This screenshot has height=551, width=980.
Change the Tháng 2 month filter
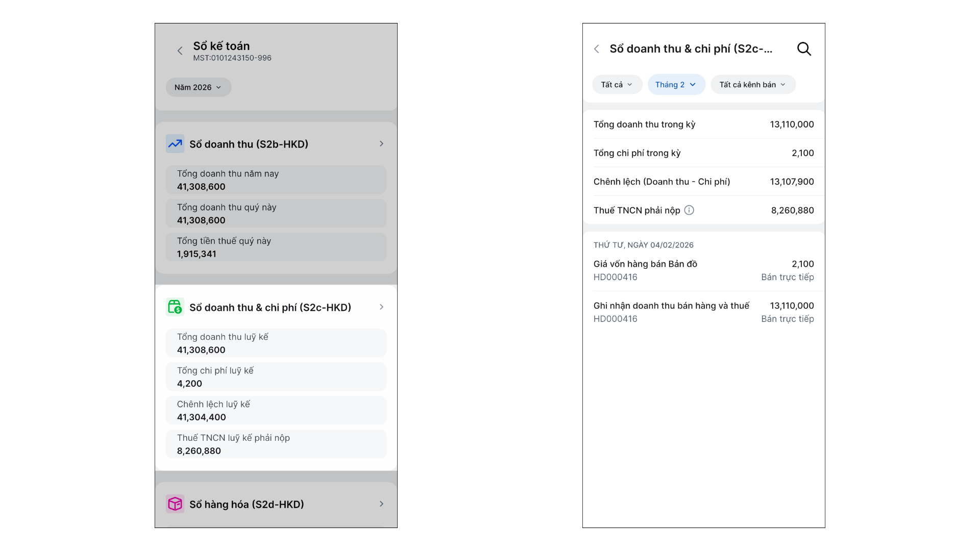[x=676, y=85]
